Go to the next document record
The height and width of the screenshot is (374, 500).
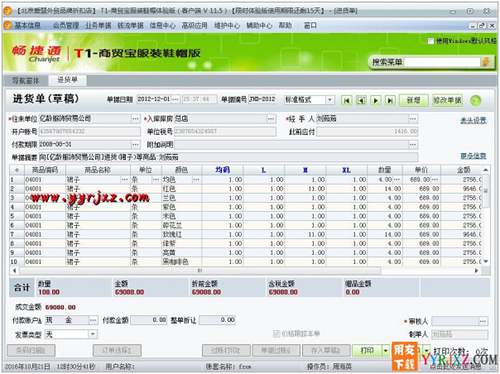point(376,100)
